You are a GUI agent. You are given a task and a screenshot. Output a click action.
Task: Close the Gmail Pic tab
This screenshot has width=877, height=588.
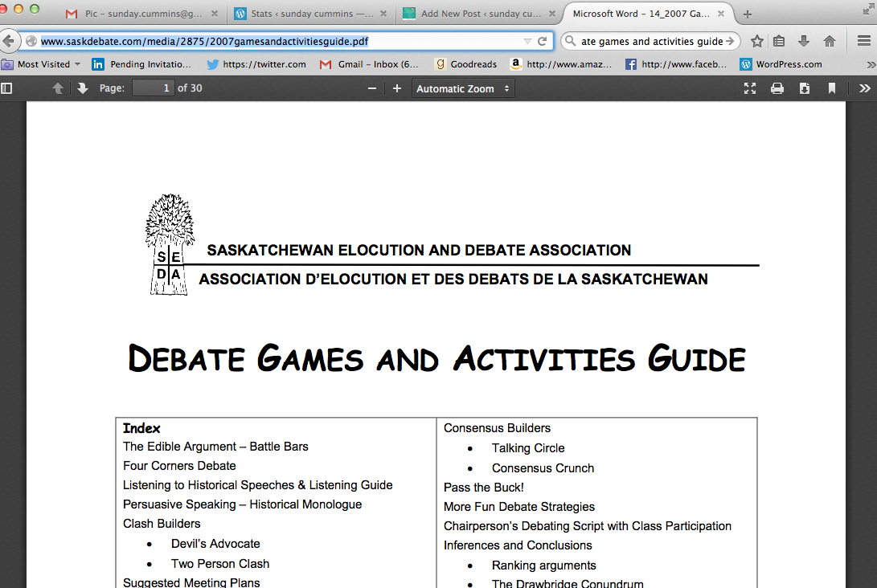click(x=215, y=14)
